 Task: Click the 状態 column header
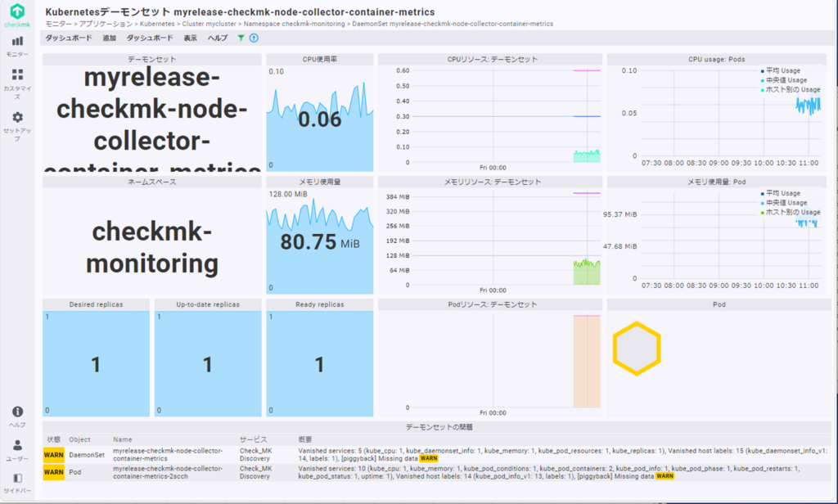coord(53,439)
